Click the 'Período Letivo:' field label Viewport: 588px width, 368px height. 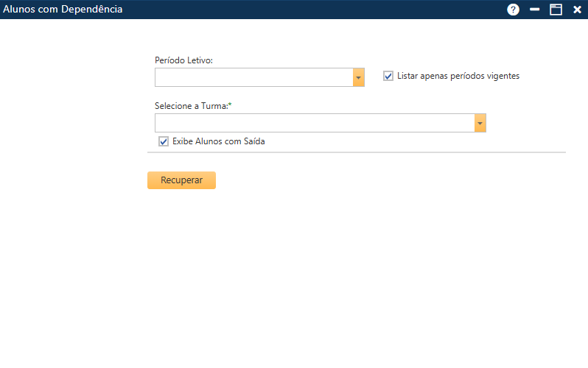tap(183, 60)
